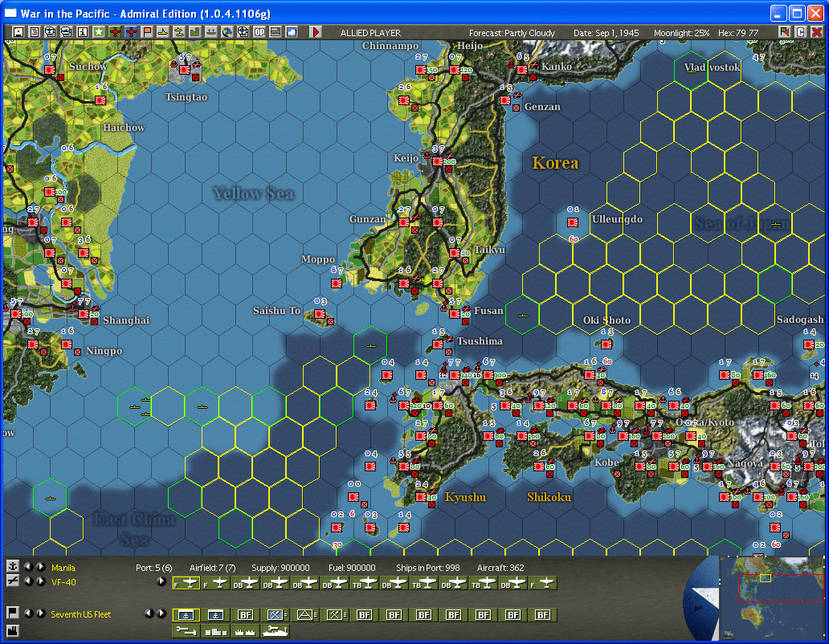Click the orange flag toolbar icon
The height and width of the screenshot is (644, 829).
147,31
